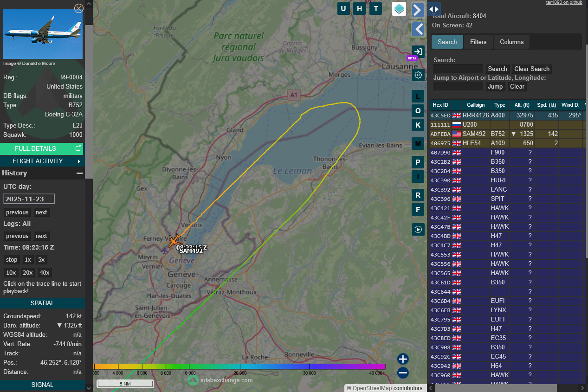Toggle the L map overlay button
Viewport: 588px width, 392px height.
pyautogui.click(x=418, y=96)
